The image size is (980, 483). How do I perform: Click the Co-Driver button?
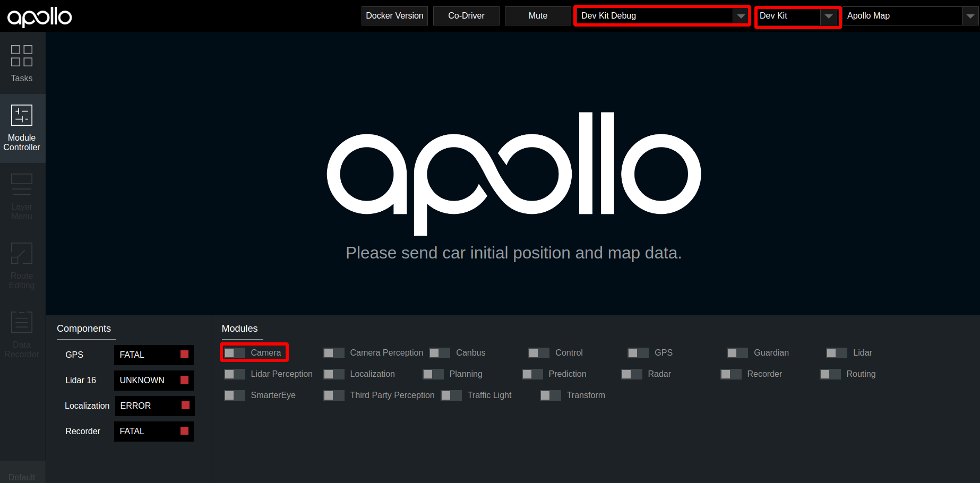click(466, 16)
